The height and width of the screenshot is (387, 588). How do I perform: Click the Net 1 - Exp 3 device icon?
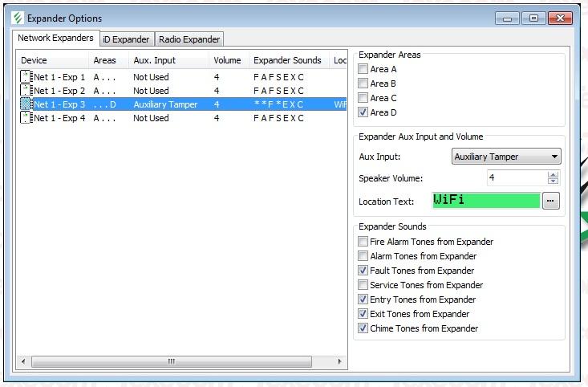[25, 104]
